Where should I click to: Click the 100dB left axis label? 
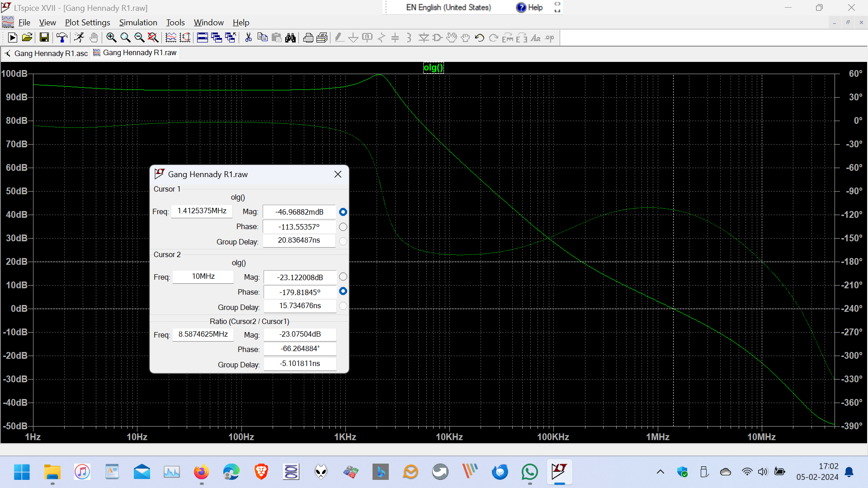click(x=14, y=74)
